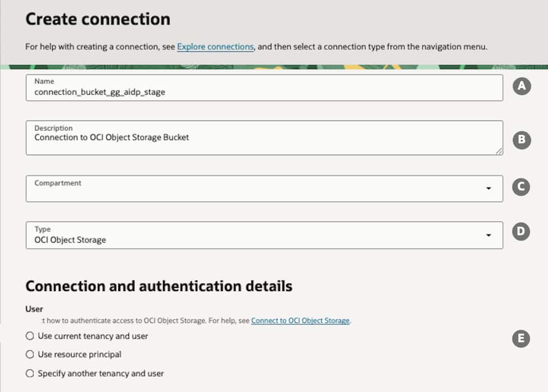Click the callout marker B icon

(x=522, y=139)
